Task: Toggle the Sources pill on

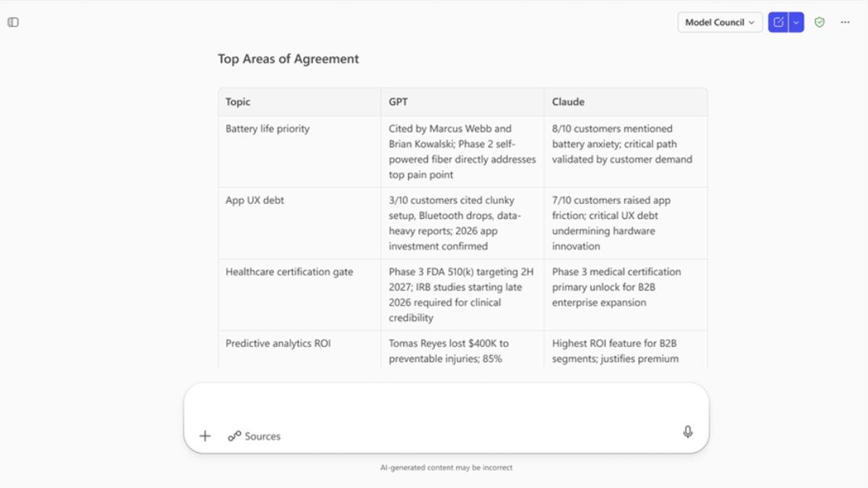Action: (252, 435)
